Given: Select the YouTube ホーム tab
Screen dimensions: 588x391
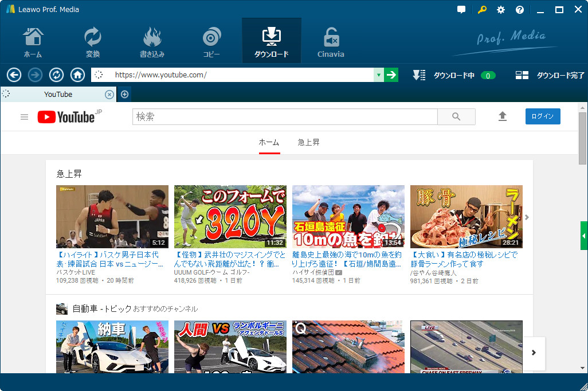Looking at the screenshot, I should click(269, 143).
